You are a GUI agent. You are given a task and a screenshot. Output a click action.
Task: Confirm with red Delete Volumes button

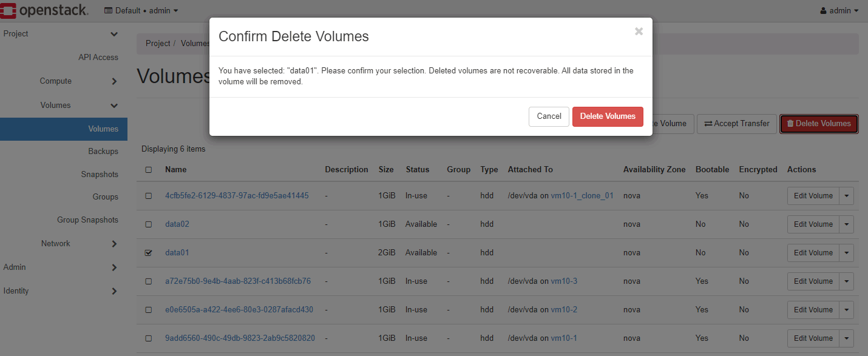coord(608,116)
